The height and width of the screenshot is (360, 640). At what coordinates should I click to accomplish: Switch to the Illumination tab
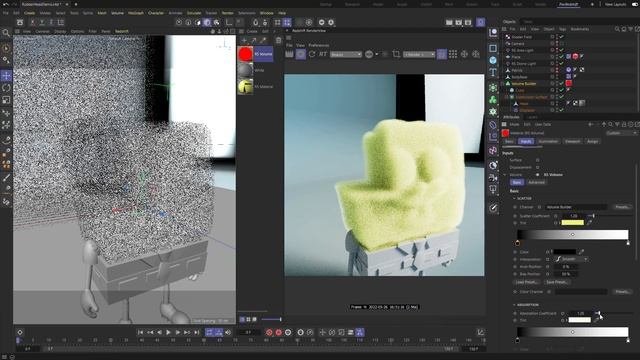pyautogui.click(x=548, y=141)
